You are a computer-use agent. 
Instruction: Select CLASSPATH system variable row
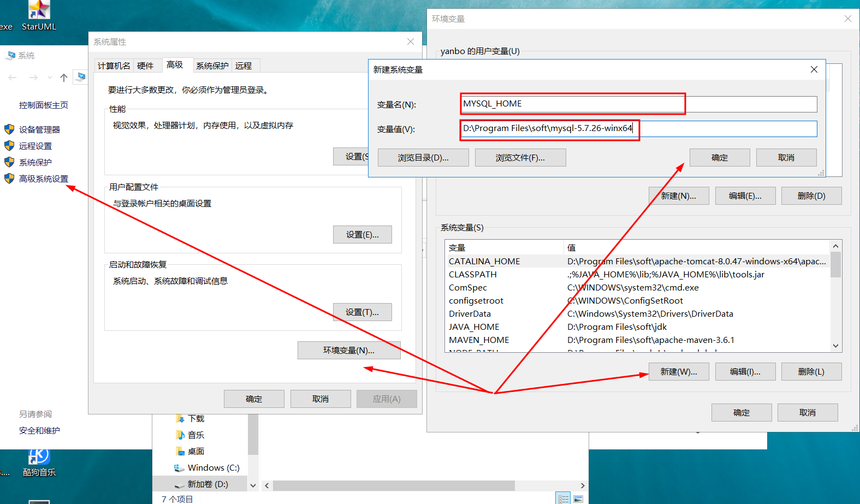pyautogui.click(x=637, y=274)
